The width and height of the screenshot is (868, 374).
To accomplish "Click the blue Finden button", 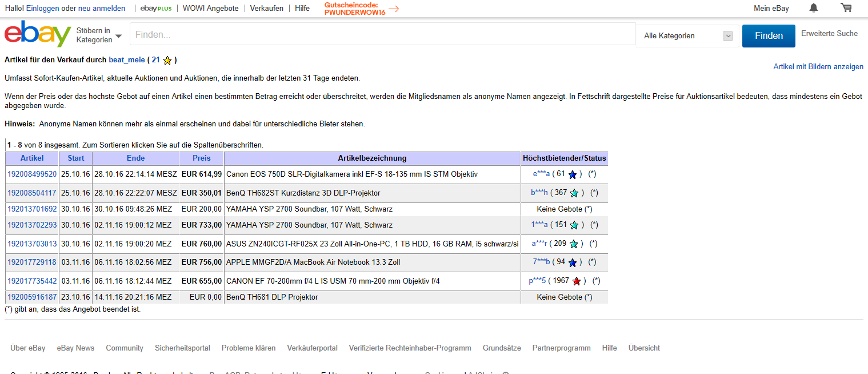I will tap(769, 35).
